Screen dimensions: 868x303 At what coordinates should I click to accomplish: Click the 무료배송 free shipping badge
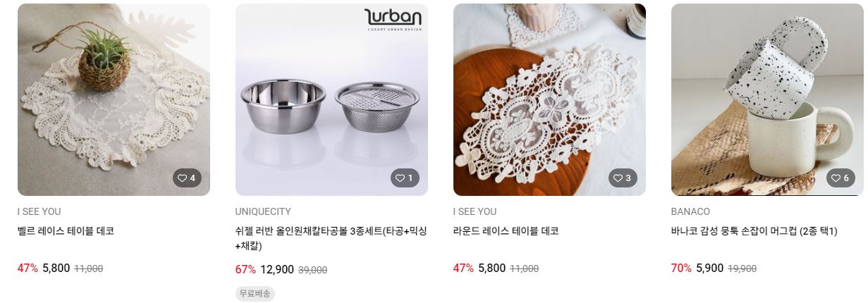[x=255, y=293]
